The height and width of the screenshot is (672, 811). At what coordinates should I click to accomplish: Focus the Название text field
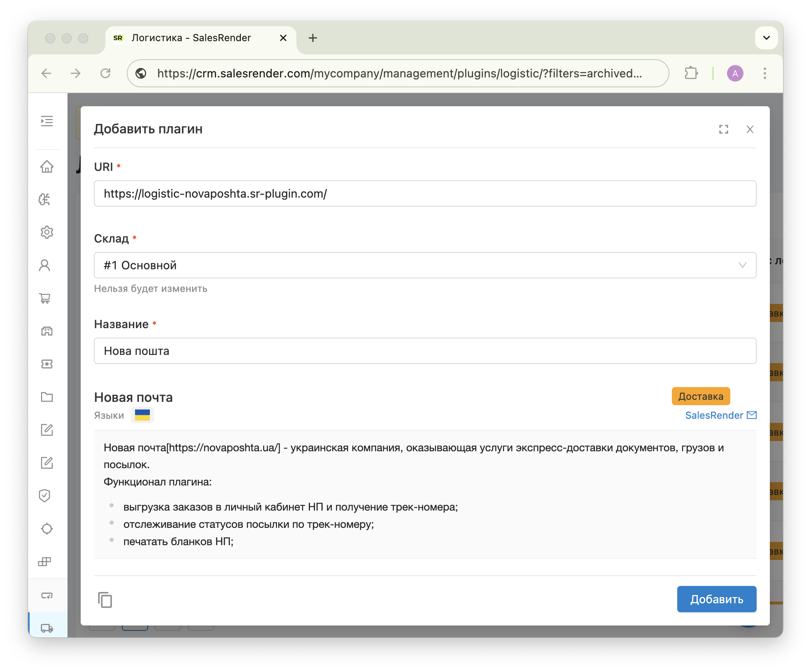click(424, 351)
